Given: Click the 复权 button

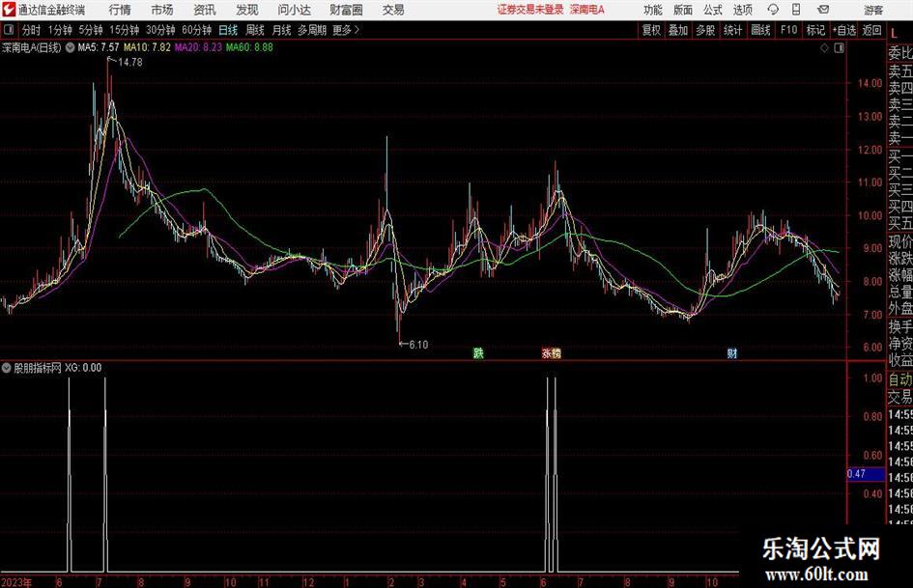Looking at the screenshot, I should pyautogui.click(x=651, y=30).
